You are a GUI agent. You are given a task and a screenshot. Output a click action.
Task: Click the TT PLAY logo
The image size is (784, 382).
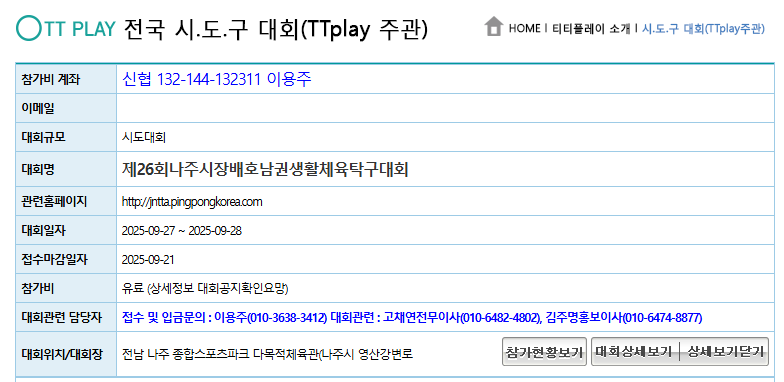(66, 28)
